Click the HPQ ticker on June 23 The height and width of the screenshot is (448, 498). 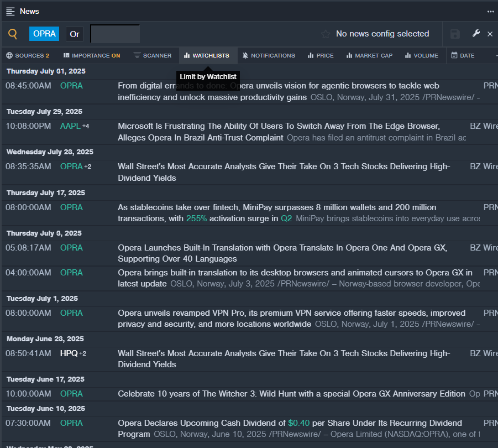[69, 353]
